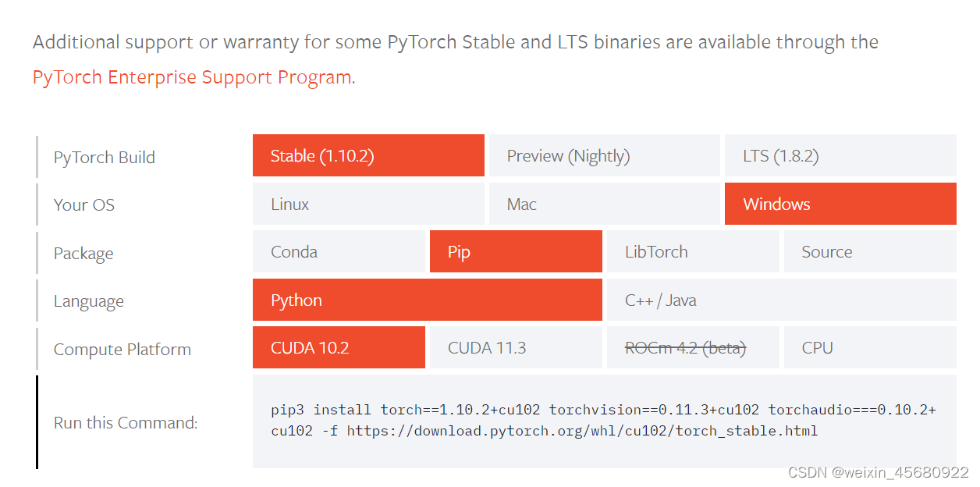
Task: Select the Stable (1.10.2) build
Action: coord(368,155)
